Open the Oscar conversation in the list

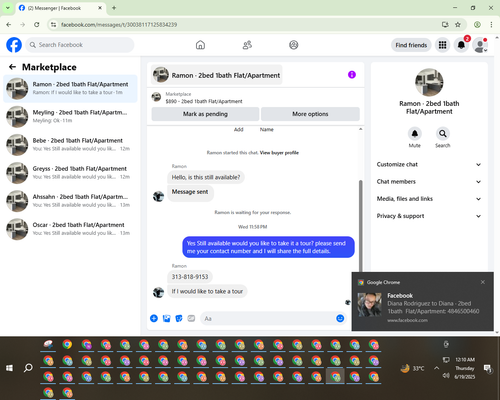(70, 229)
